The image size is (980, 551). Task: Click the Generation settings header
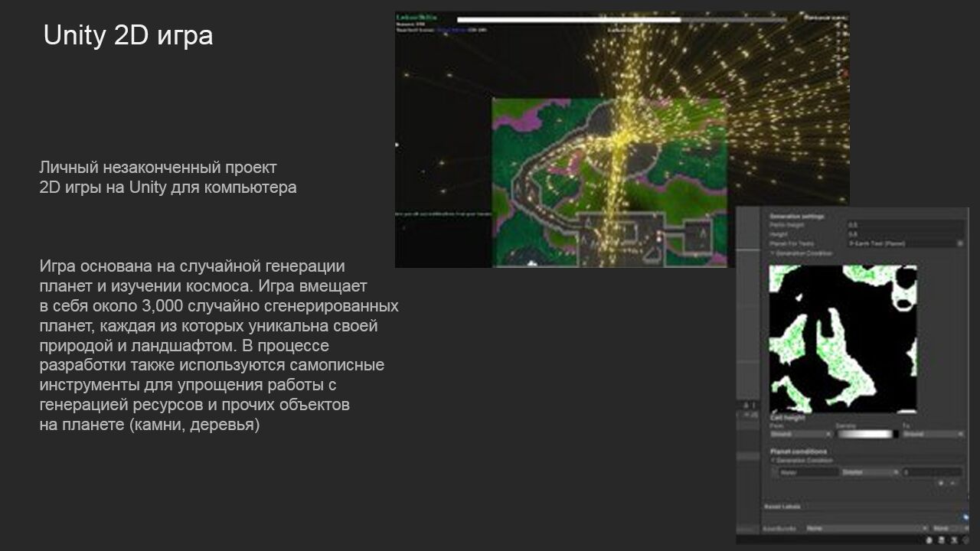[x=797, y=216]
